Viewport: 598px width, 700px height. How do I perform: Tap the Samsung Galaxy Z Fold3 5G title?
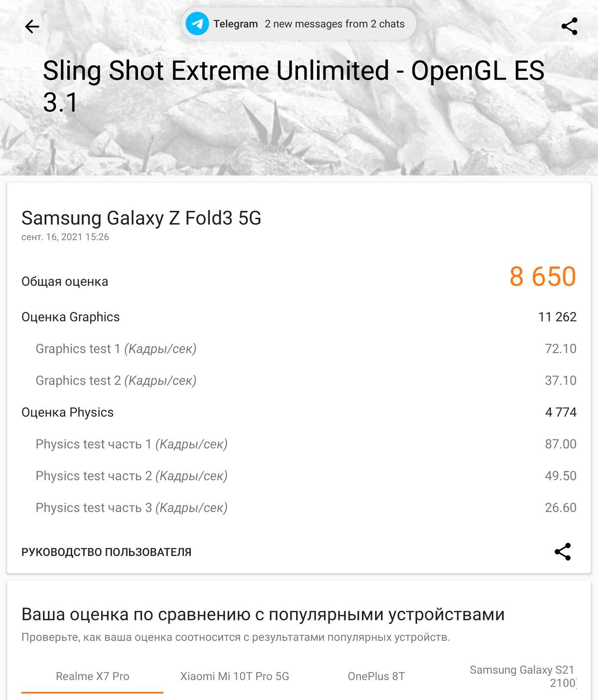coord(142,218)
